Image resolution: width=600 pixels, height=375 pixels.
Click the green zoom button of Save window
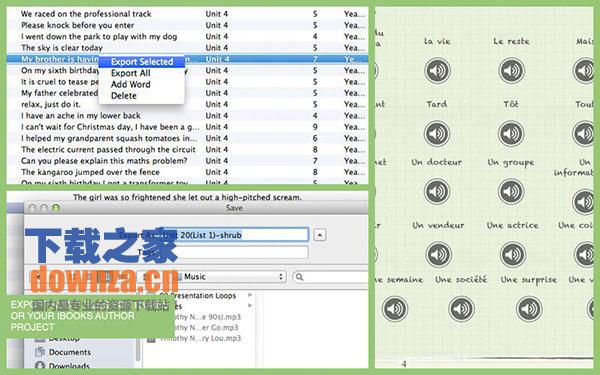[56, 208]
